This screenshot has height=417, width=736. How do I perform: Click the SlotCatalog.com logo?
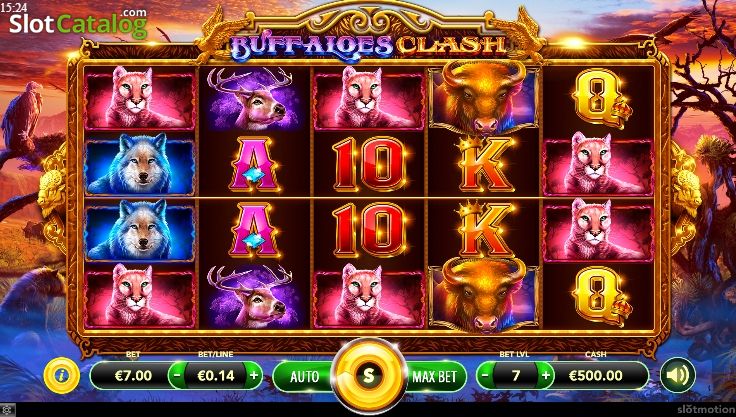pos(78,24)
